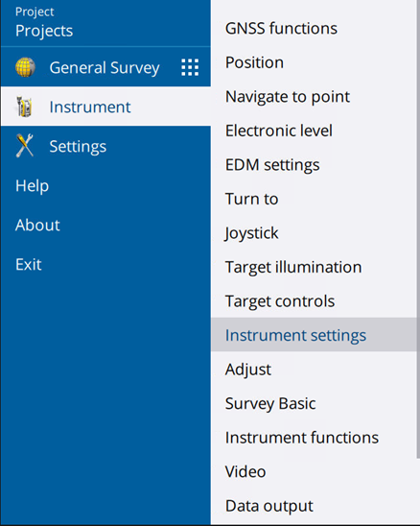Open the Adjust menu entry
Screen dimensions: 420x526
tap(248, 370)
